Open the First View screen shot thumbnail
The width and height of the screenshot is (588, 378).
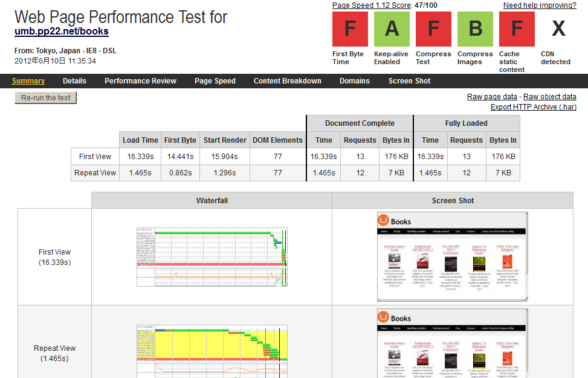click(452, 257)
